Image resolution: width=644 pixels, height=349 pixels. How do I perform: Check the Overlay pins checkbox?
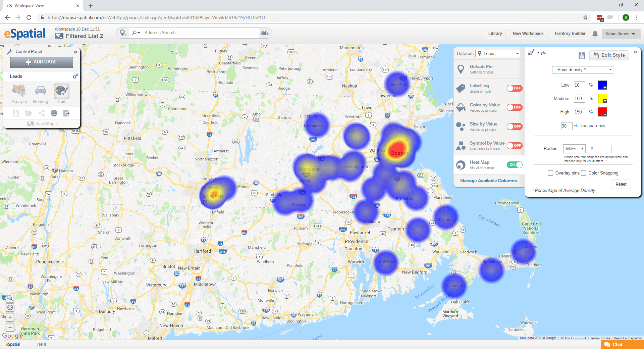[550, 173]
